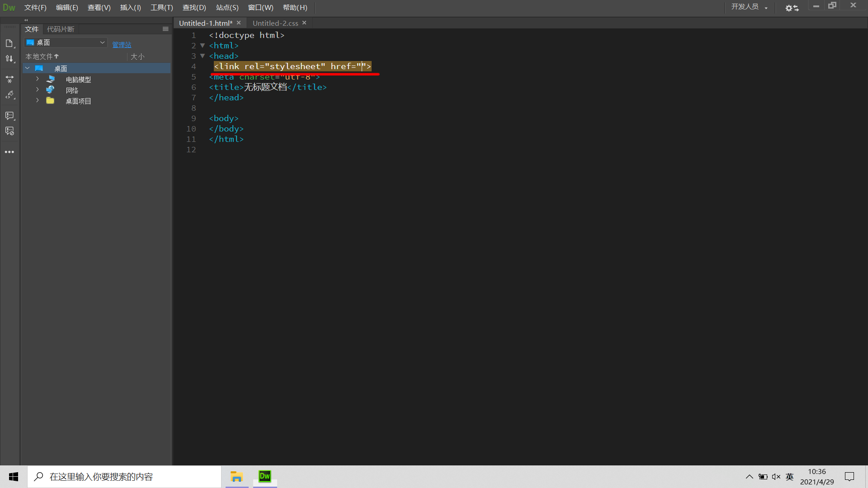Switch to the Untitled-2.css tab
Viewport: 868px width, 488px height.
275,23
